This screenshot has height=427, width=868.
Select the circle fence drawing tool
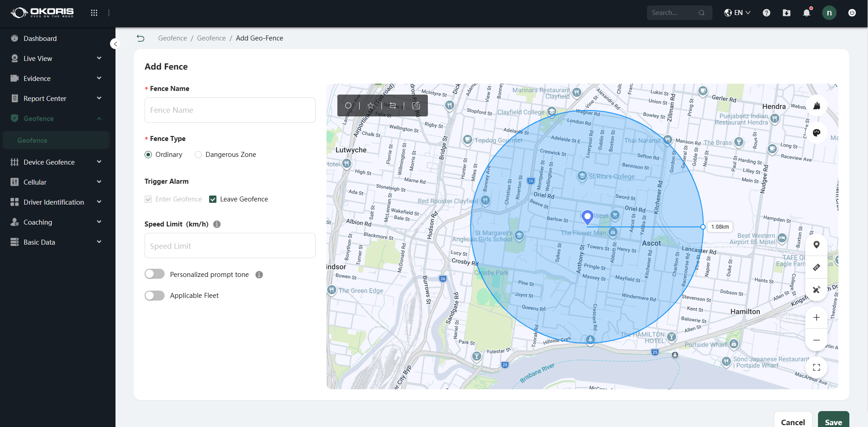pos(348,105)
